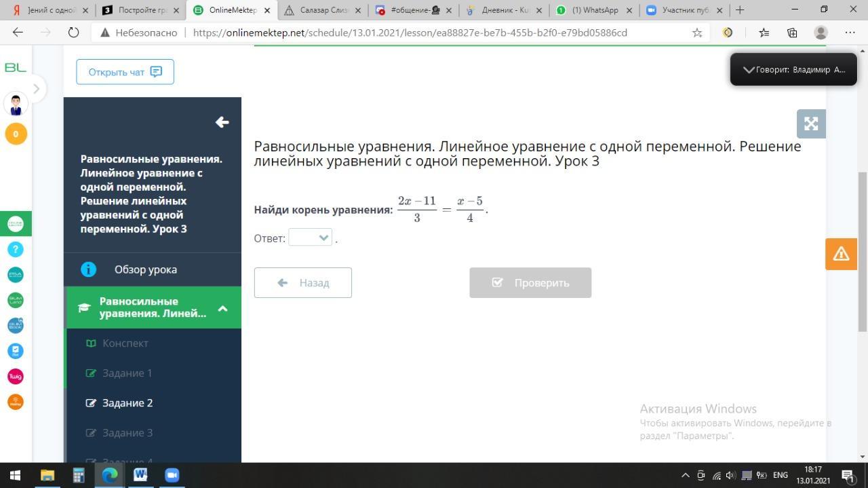Open Обзор урока in the sidebar
The width and height of the screenshot is (868, 488).
click(145, 269)
